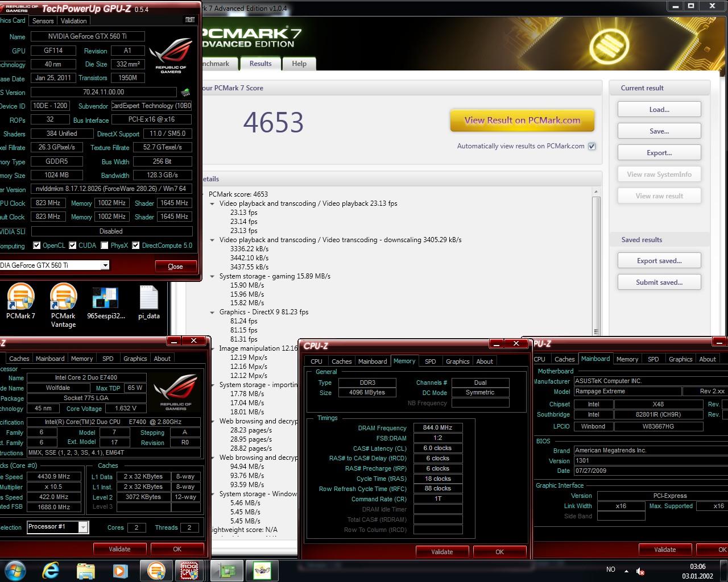
Task: Open Windows Explorer from the taskbar
Action: pyautogui.click(x=85, y=570)
